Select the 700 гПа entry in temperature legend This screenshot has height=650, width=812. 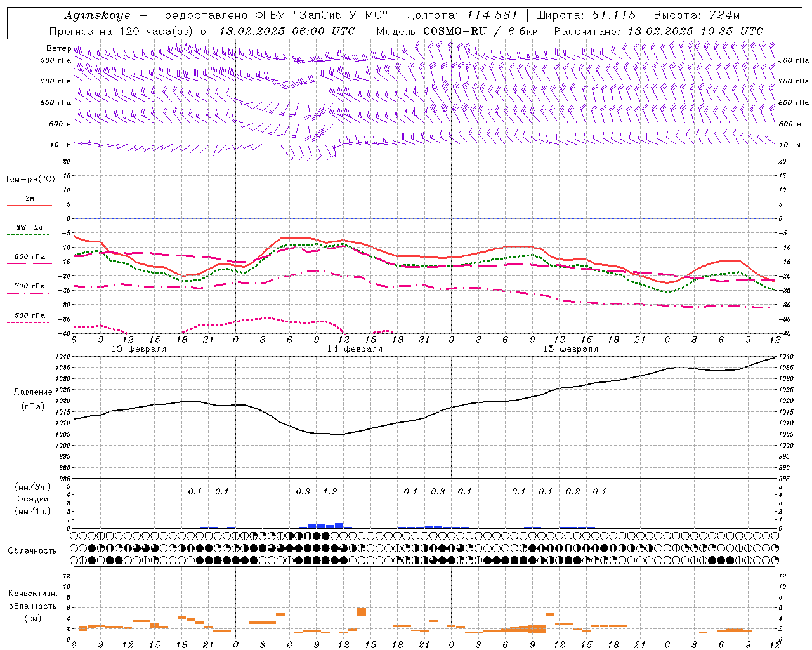pyautogui.click(x=29, y=286)
